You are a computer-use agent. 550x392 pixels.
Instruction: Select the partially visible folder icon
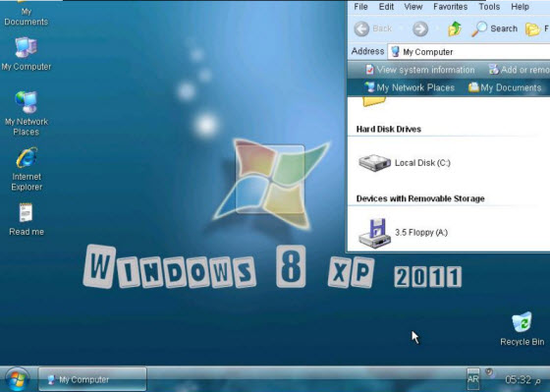point(374,102)
